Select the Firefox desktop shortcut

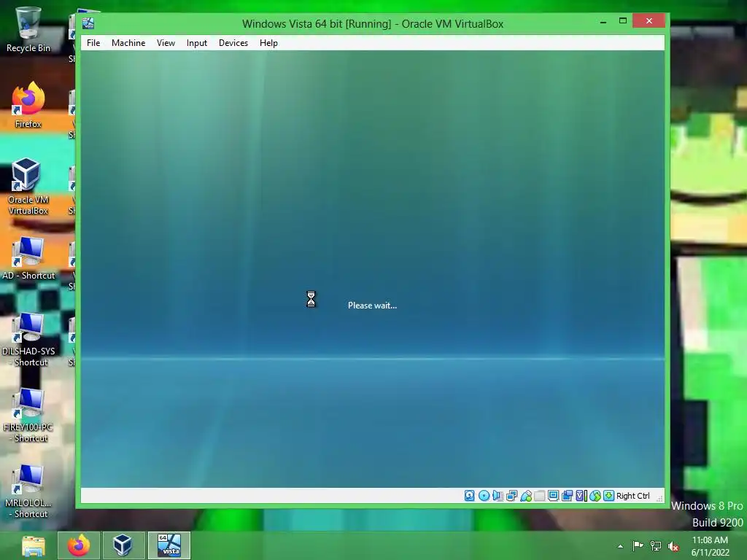[28, 105]
